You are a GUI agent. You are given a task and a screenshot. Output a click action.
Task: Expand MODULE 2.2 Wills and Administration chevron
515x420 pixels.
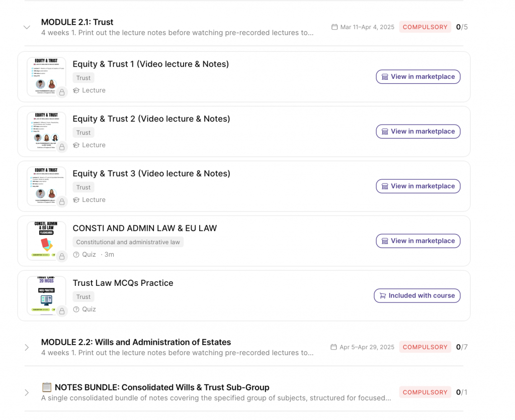coord(27,347)
